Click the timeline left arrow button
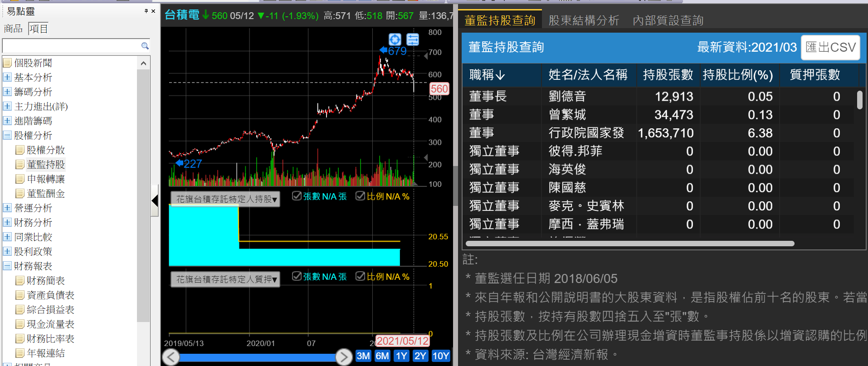The width and height of the screenshot is (868, 366). 171,357
